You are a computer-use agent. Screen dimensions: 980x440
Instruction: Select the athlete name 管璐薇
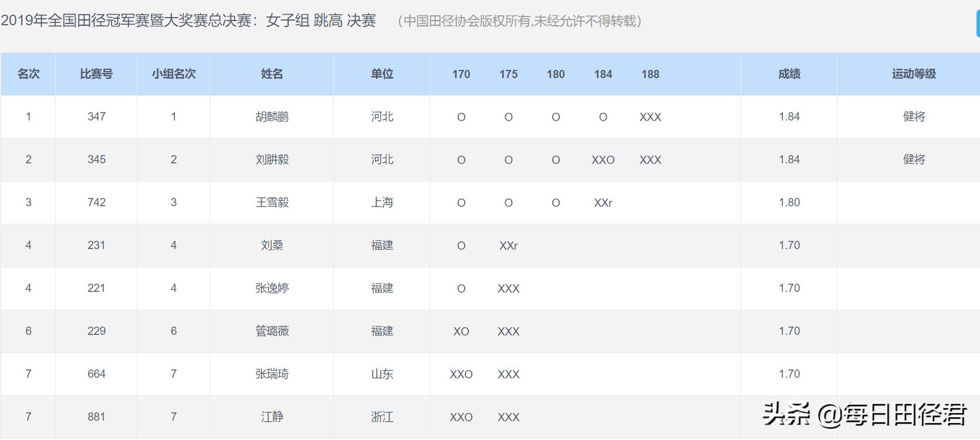pos(272,331)
